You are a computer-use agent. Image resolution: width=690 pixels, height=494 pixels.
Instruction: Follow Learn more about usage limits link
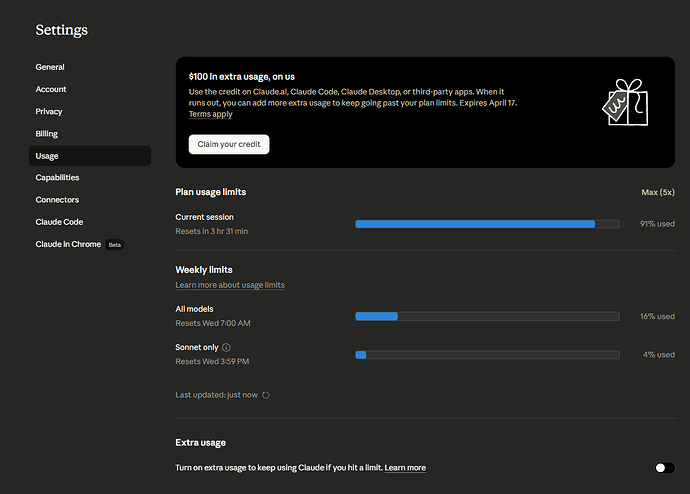230,285
